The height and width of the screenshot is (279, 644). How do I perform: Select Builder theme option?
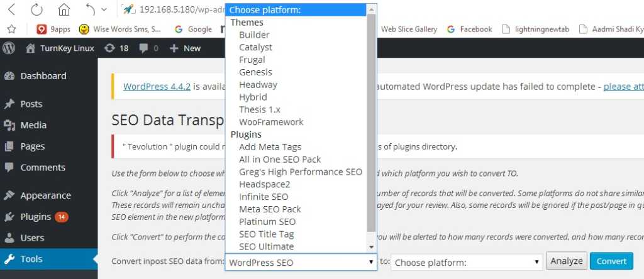296,35
